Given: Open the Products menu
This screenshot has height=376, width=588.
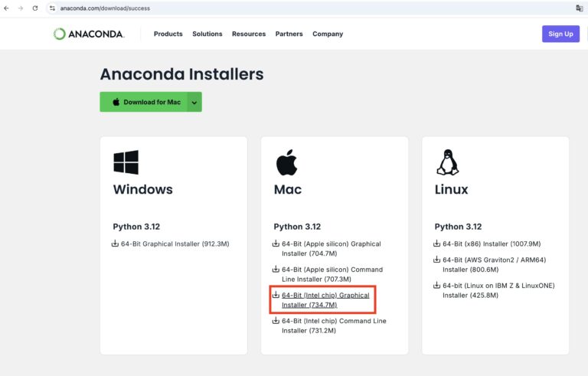Looking at the screenshot, I should tap(168, 34).
